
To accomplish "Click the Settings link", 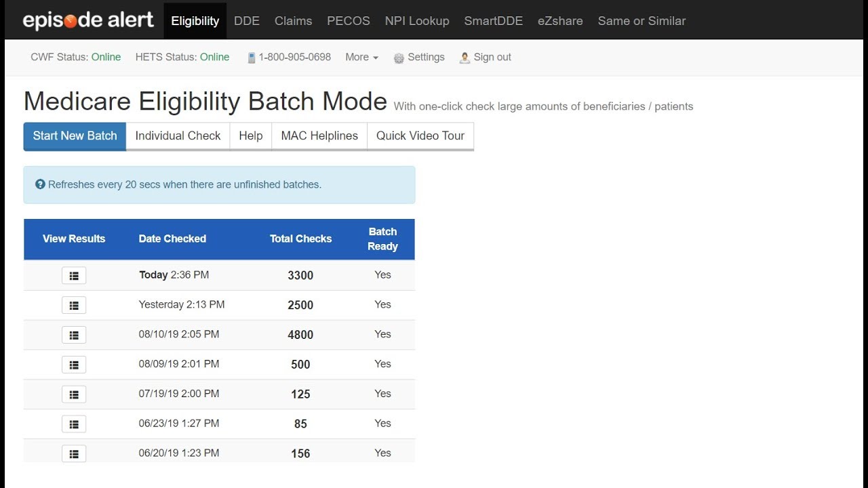I will click(426, 57).
